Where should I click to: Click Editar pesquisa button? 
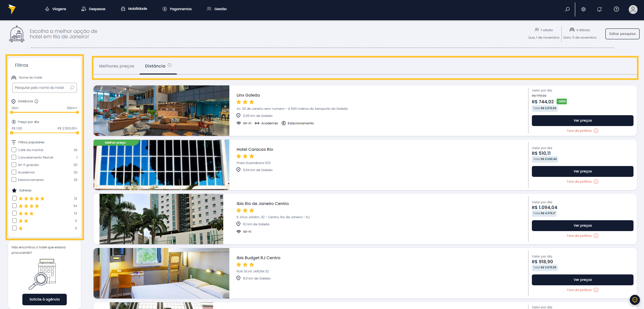click(622, 34)
